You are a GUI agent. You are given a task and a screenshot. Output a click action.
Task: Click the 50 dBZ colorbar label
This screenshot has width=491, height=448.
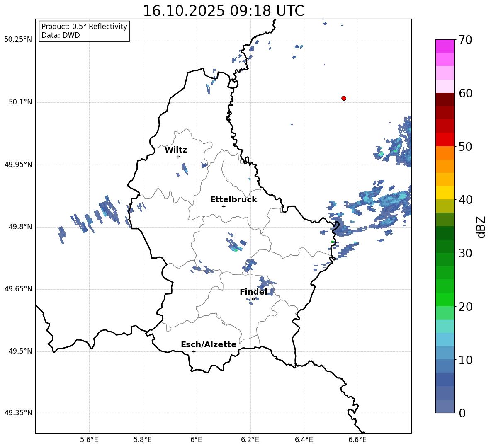point(465,146)
